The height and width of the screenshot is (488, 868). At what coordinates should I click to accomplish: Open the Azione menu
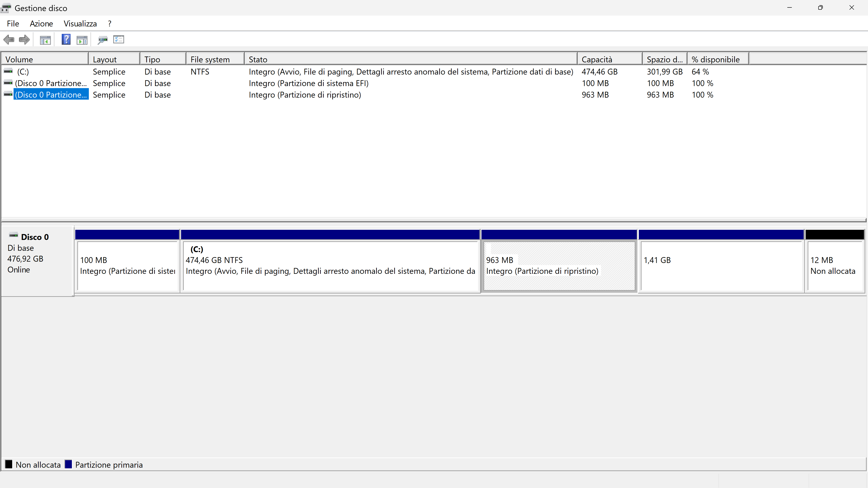(41, 23)
